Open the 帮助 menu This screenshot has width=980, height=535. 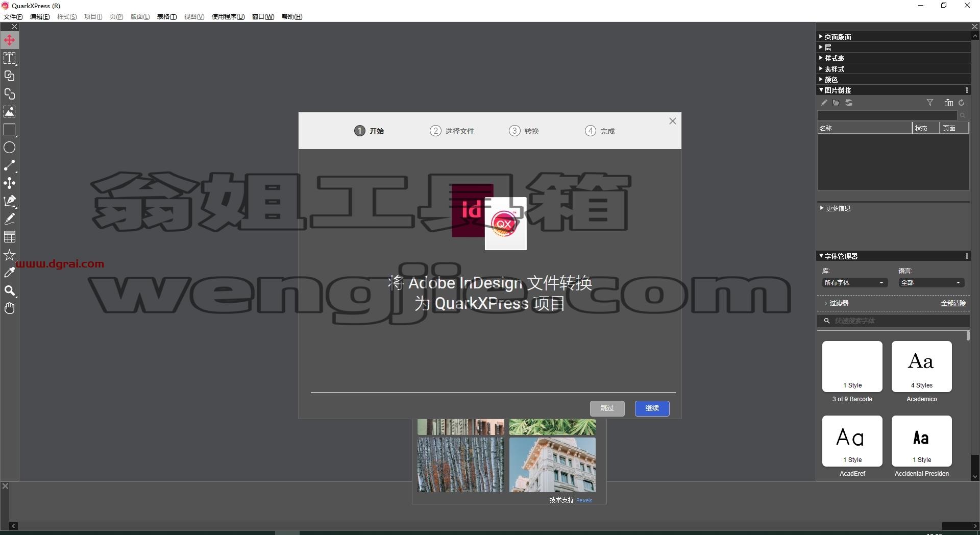292,17
